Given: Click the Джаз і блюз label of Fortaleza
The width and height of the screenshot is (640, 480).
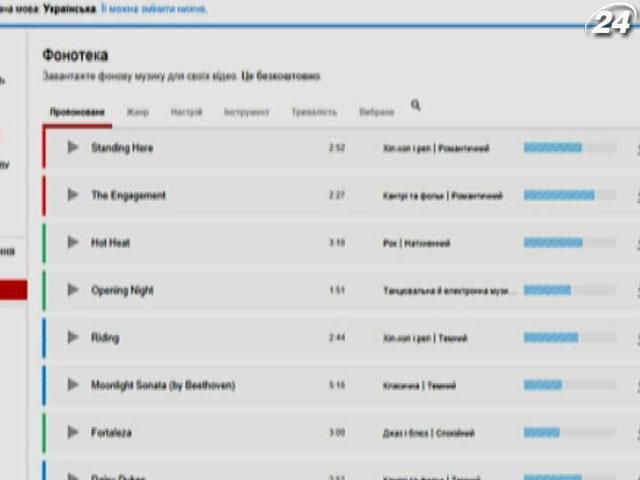Looking at the screenshot, I should tap(406, 433).
